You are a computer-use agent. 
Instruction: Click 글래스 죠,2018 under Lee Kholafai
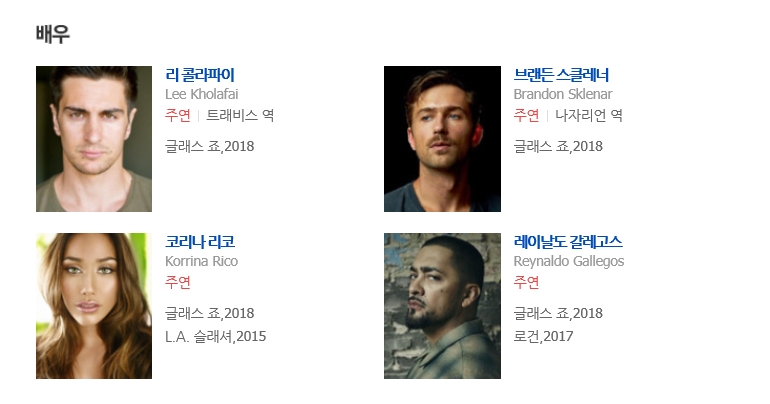click(x=210, y=146)
